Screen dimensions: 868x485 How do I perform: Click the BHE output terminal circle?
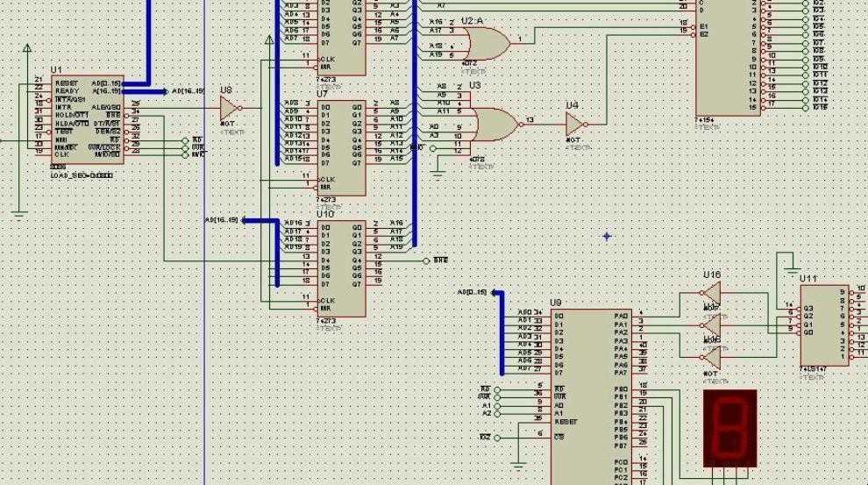(426, 260)
